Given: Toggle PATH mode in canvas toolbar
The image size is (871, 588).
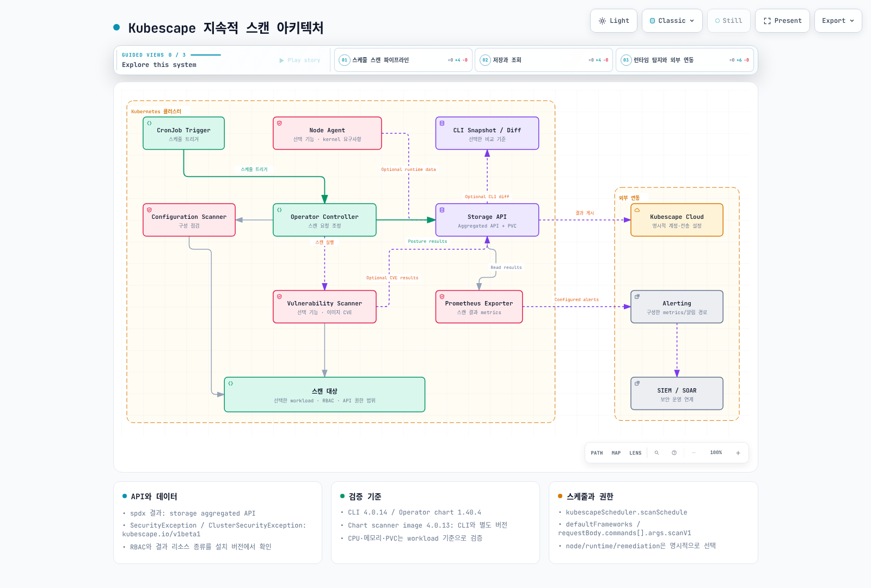Looking at the screenshot, I should (597, 453).
